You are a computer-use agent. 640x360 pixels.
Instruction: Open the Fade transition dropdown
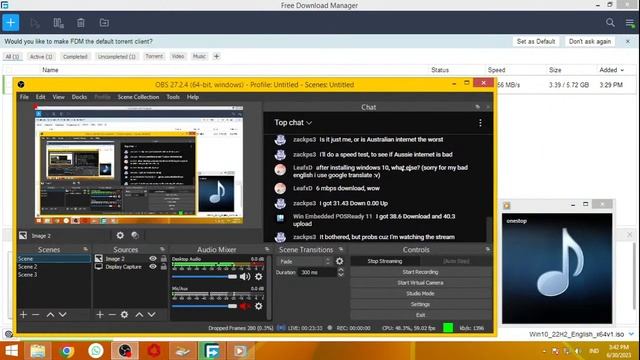(305, 261)
